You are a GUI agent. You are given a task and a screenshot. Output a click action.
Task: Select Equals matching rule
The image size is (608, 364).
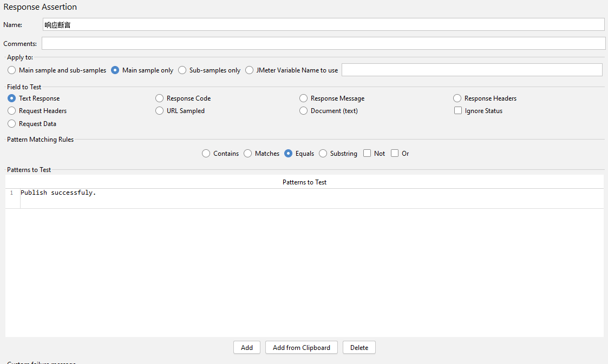click(288, 154)
